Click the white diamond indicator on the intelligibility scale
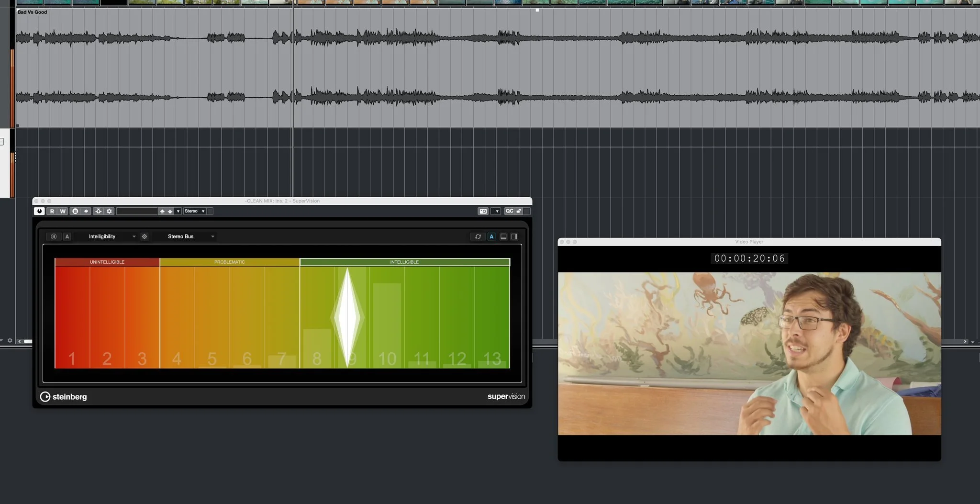Screen dimensions: 980x504 [x=347, y=316]
